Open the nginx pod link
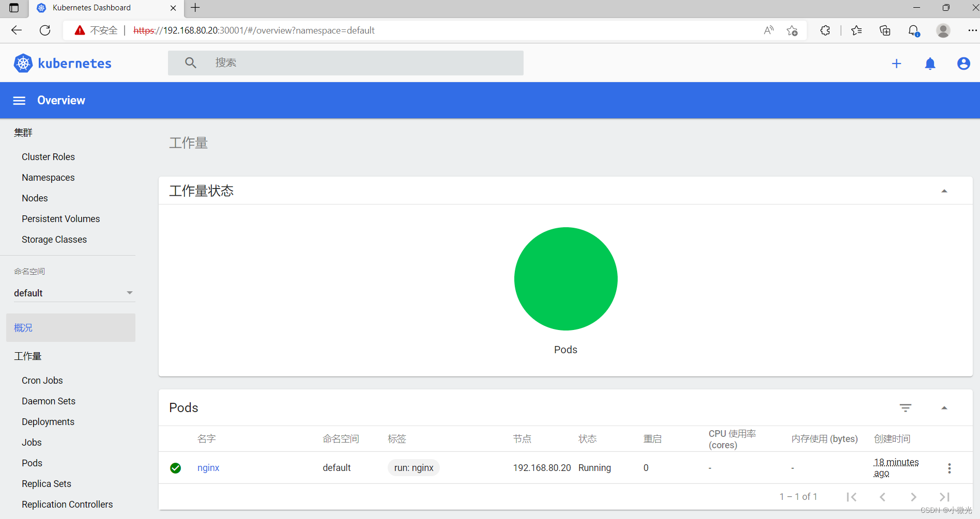Viewport: 980px width, 519px height. tap(208, 467)
